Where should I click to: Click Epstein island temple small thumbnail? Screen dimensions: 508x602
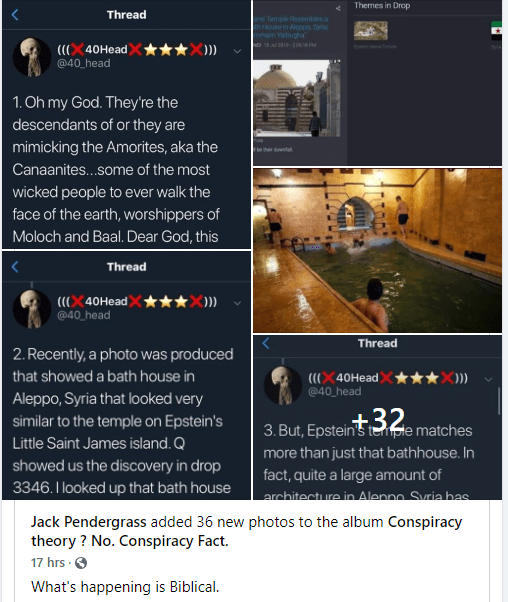point(371,31)
